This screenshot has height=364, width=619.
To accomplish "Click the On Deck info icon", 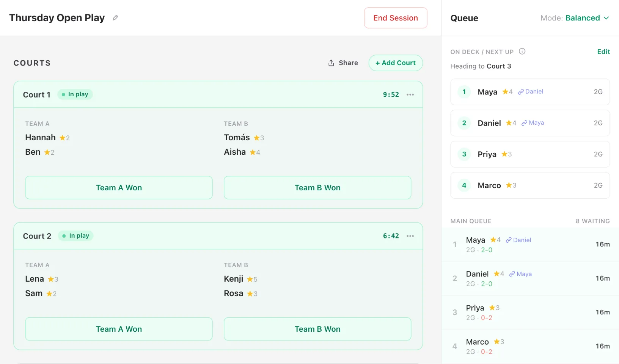I will (522, 52).
